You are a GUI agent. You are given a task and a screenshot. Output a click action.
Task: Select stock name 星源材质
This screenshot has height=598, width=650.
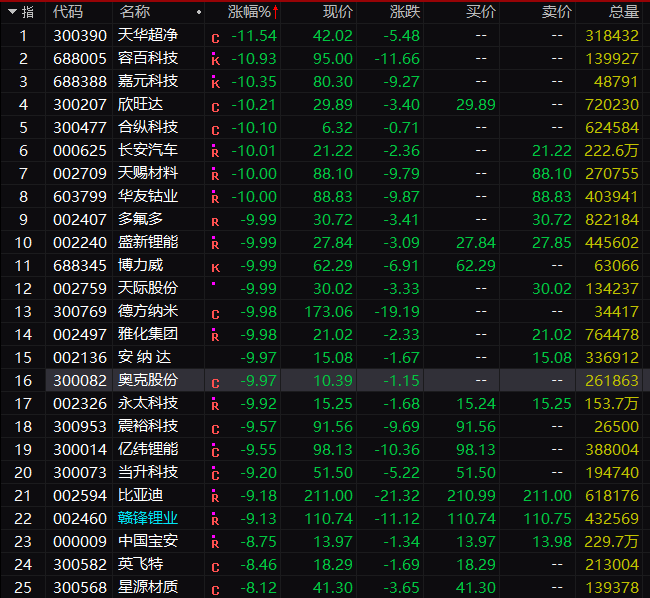coord(148,587)
